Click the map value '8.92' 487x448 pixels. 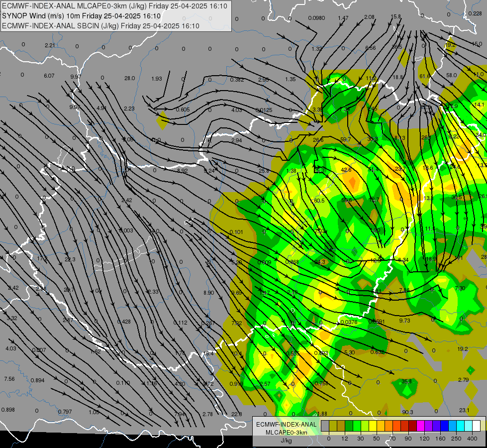pos(183,171)
